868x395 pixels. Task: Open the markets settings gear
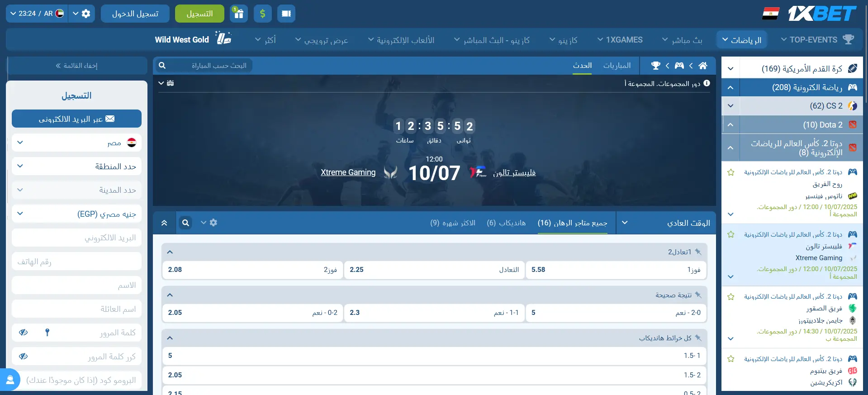(x=213, y=223)
